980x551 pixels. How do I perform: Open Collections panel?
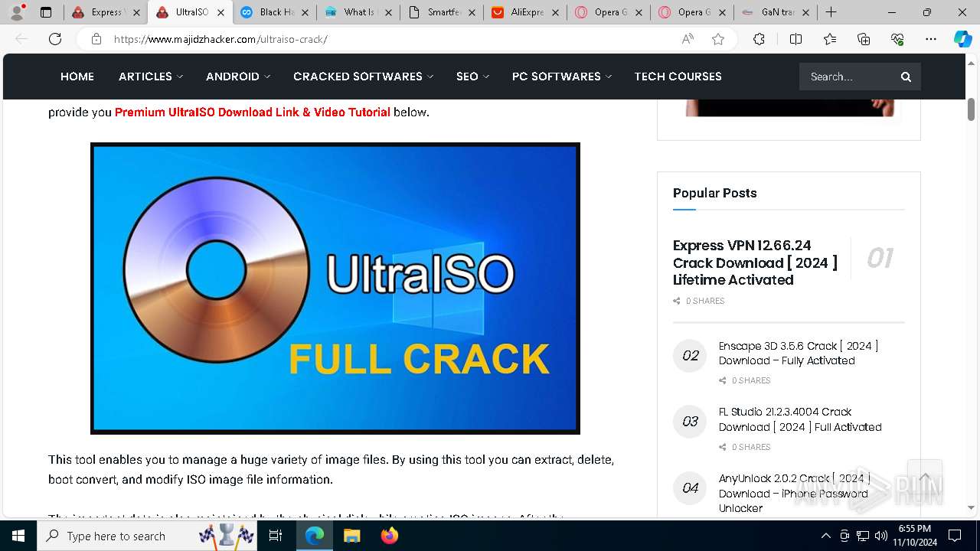pyautogui.click(x=864, y=39)
